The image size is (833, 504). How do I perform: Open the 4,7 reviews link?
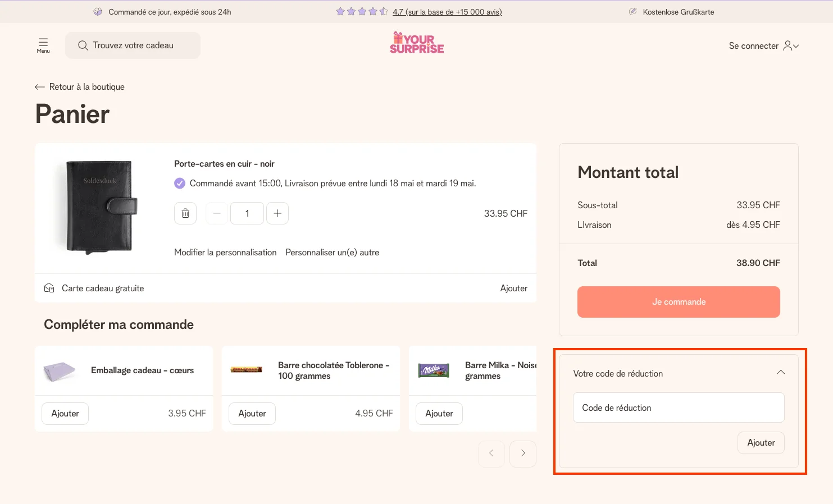click(447, 12)
